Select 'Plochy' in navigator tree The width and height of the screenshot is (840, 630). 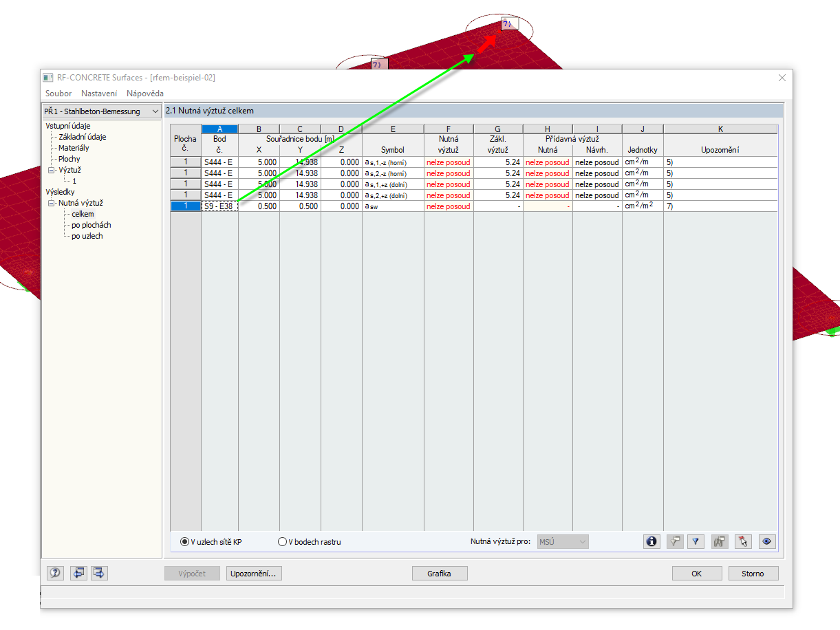pyautogui.click(x=69, y=159)
